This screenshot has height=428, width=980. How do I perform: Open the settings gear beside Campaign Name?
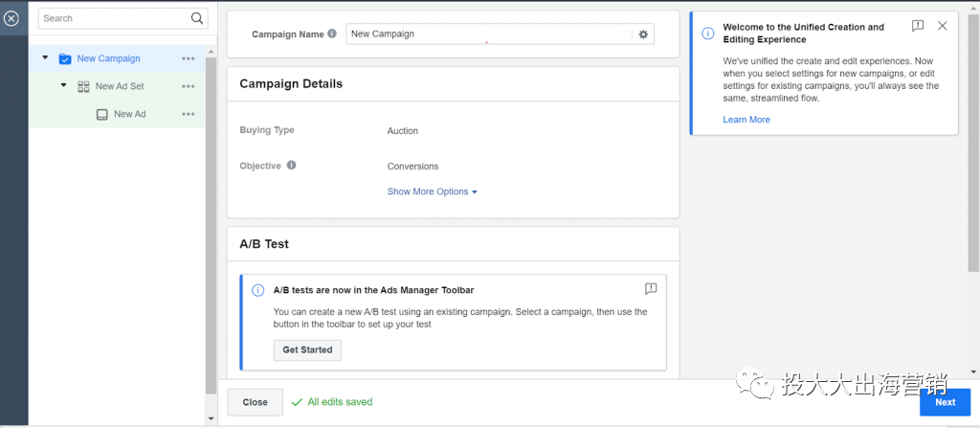643,34
